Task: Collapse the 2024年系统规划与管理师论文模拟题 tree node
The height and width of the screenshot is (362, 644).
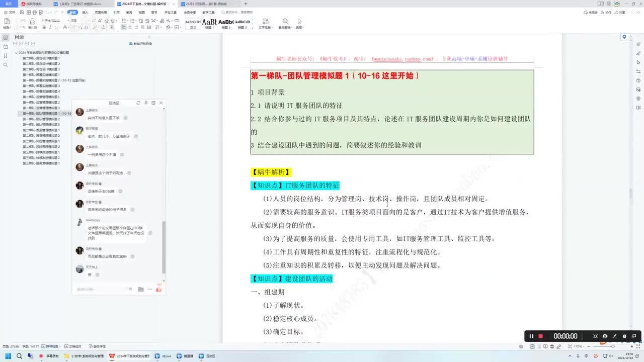Action: pos(16,52)
